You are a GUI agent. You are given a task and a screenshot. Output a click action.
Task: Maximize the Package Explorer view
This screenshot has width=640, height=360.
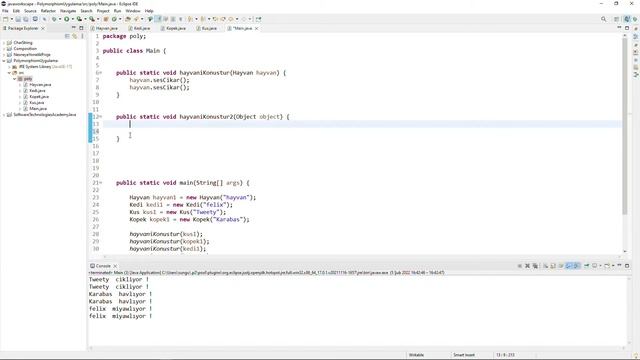point(81,28)
